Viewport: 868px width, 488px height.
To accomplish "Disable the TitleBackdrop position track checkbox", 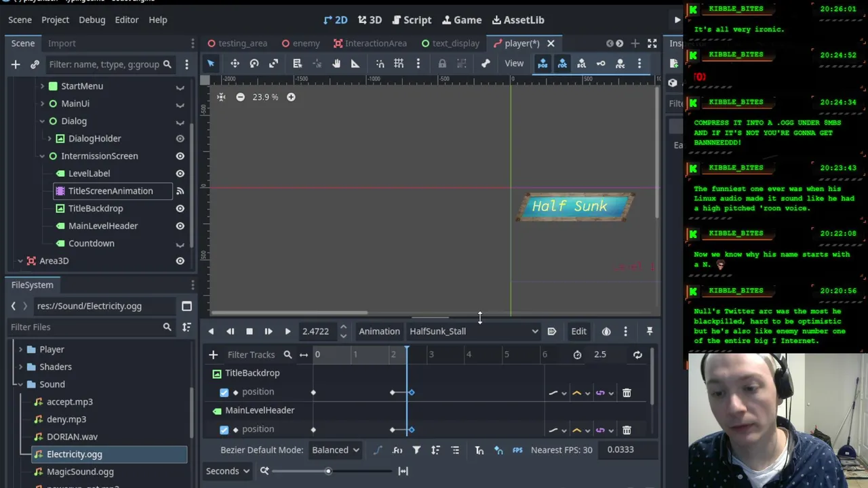I will 224,392.
